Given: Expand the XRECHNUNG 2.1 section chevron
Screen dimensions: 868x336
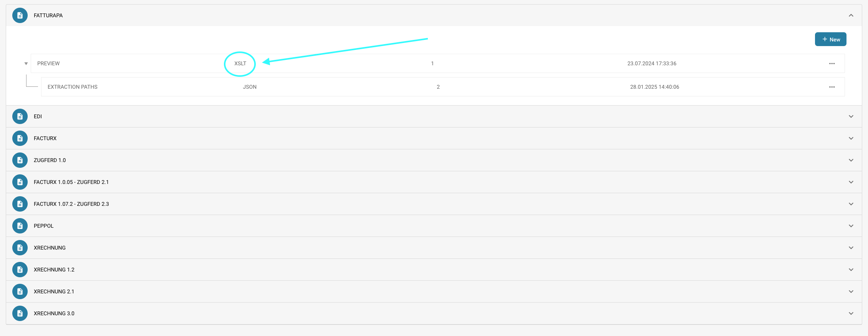Looking at the screenshot, I should pyautogui.click(x=851, y=291).
